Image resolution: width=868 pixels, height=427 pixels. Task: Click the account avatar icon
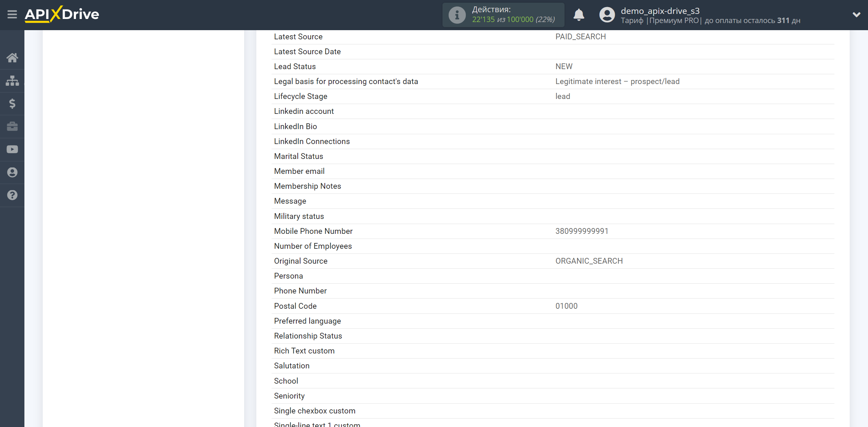point(607,15)
